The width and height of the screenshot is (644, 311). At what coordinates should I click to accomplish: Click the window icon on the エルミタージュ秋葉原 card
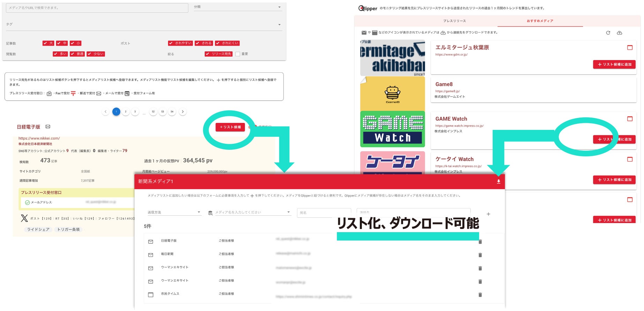point(630,47)
